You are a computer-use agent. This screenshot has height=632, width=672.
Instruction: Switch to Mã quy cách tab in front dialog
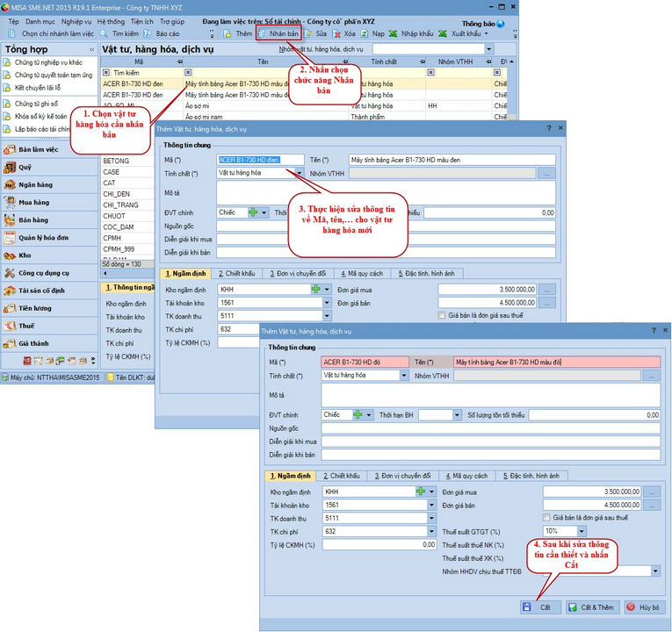[466, 476]
